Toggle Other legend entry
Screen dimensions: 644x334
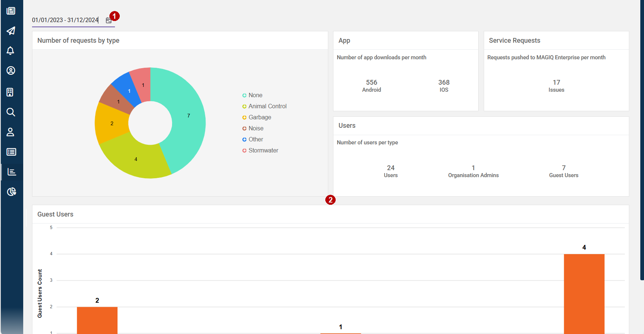253,139
